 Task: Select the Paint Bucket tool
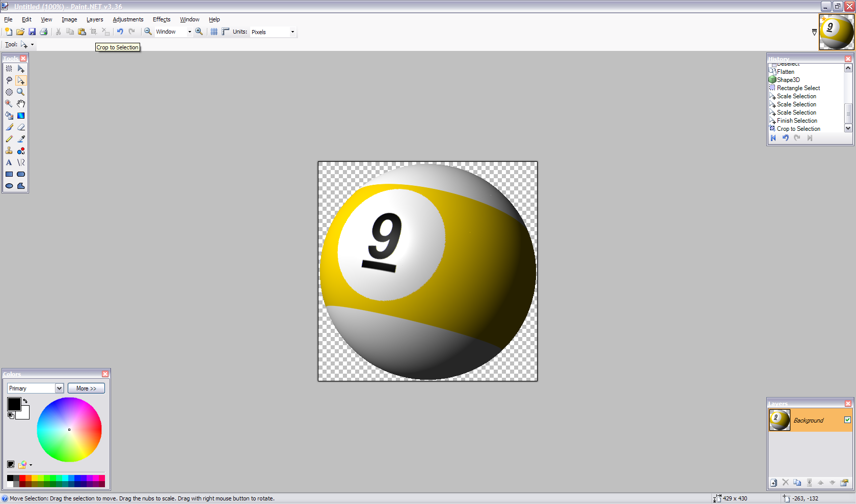pyautogui.click(x=9, y=115)
